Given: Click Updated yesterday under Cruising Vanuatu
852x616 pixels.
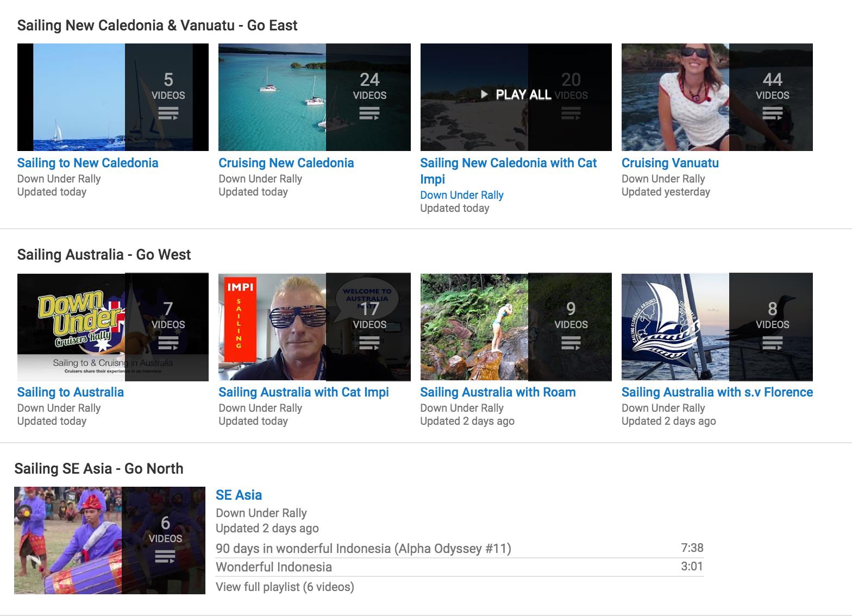Looking at the screenshot, I should (666, 192).
